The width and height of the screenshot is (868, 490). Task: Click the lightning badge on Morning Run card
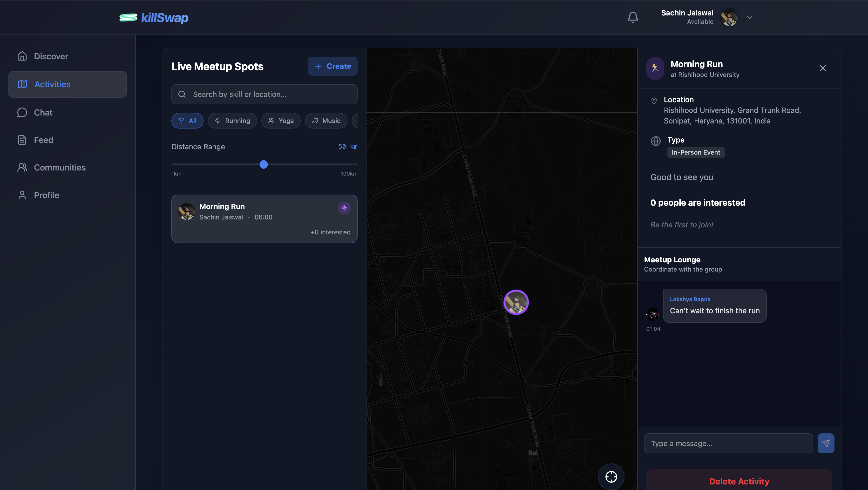coord(344,208)
